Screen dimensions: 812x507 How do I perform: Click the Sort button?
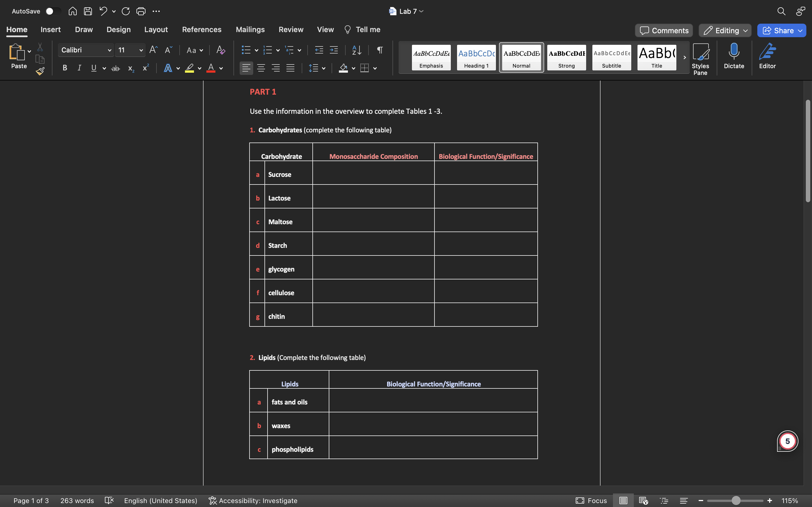tap(356, 50)
